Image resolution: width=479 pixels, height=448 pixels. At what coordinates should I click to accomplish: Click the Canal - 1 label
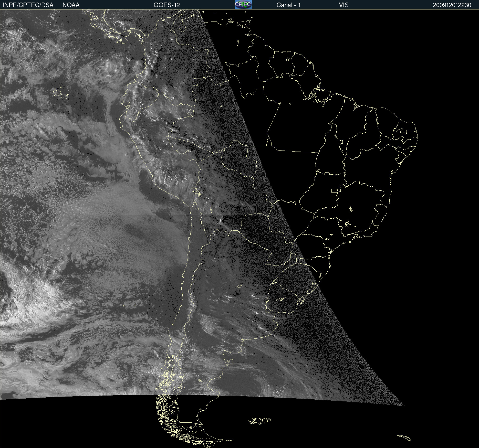289,5
